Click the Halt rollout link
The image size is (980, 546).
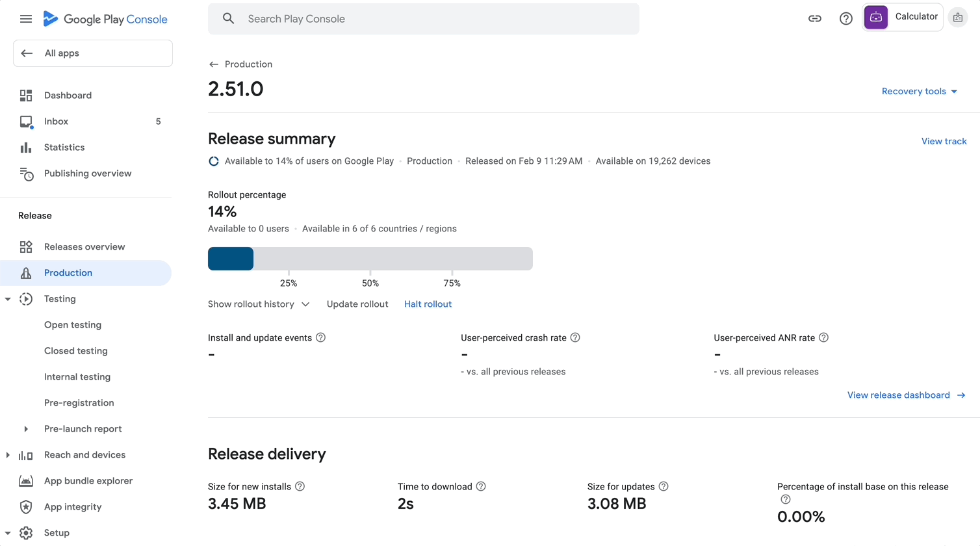coord(428,304)
